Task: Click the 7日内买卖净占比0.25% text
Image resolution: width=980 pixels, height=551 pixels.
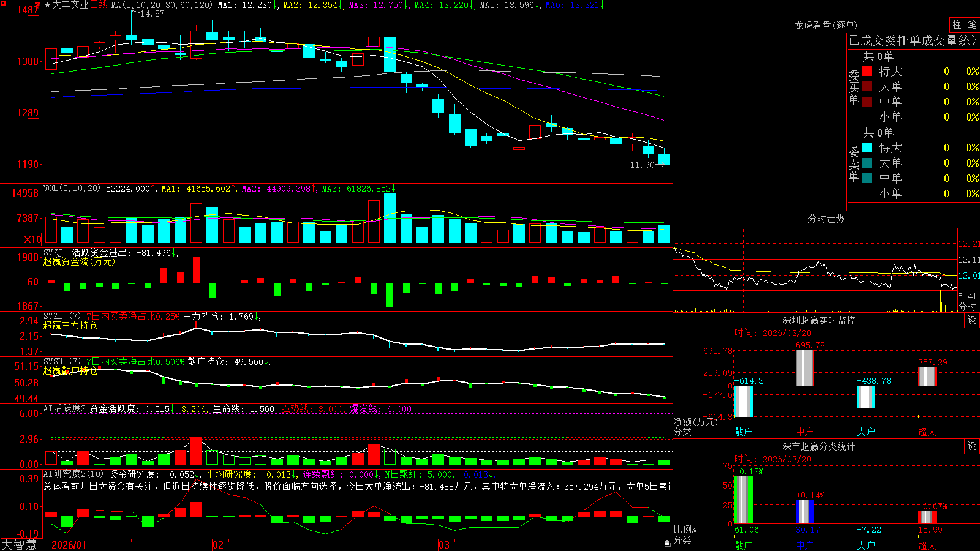Action: pyautogui.click(x=133, y=317)
